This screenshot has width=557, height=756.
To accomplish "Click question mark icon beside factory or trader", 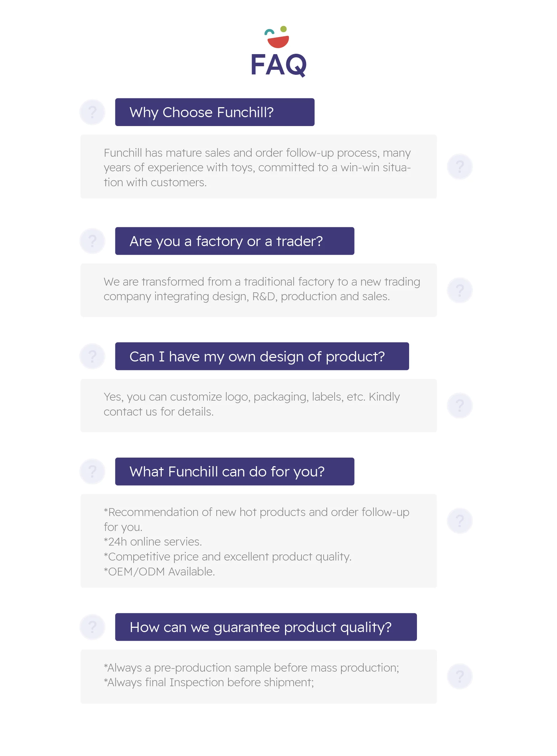I will click(x=92, y=241).
